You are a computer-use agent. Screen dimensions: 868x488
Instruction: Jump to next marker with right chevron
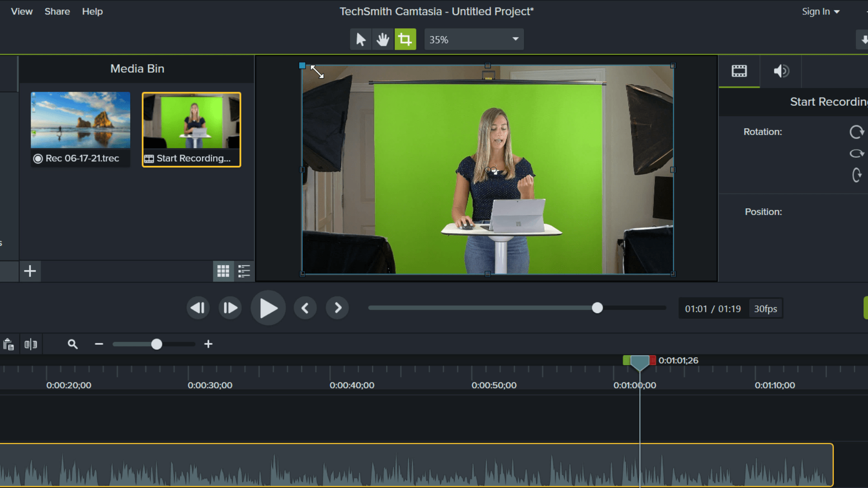pos(337,308)
